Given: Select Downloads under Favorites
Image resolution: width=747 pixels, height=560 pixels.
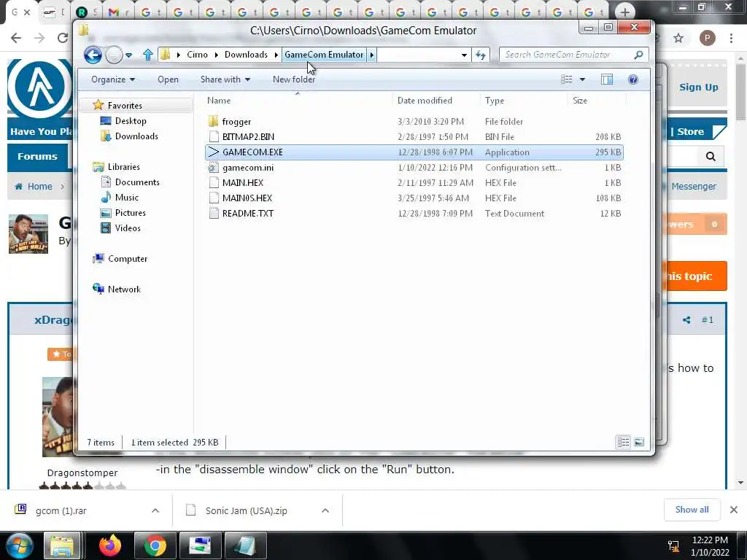Looking at the screenshot, I should pos(136,136).
